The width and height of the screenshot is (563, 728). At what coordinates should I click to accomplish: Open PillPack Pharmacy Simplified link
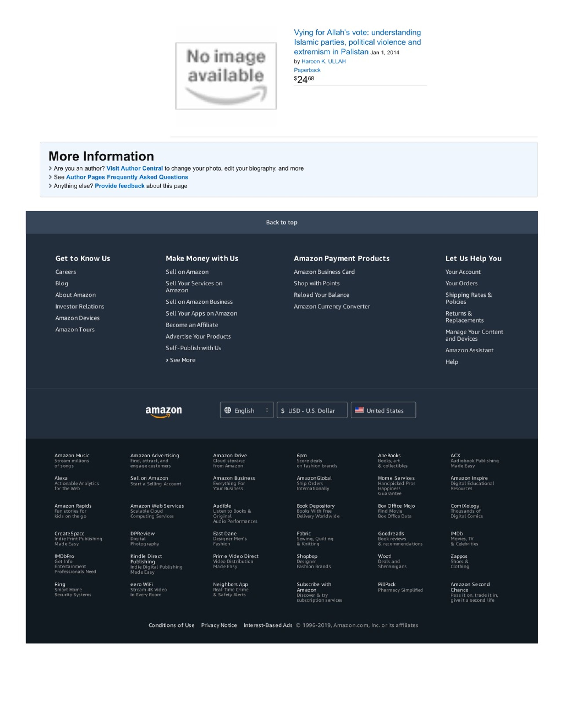(x=400, y=587)
